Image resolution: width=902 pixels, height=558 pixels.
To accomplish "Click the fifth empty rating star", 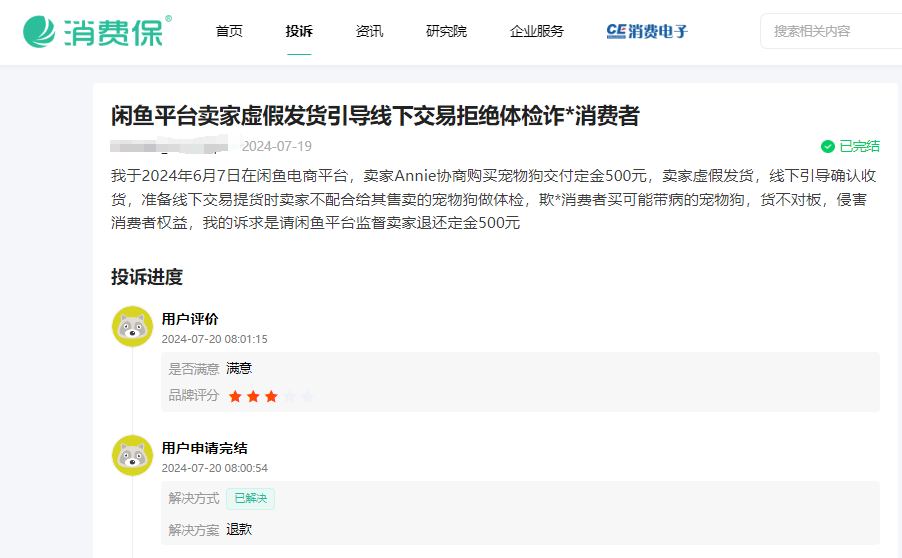I will 307,396.
